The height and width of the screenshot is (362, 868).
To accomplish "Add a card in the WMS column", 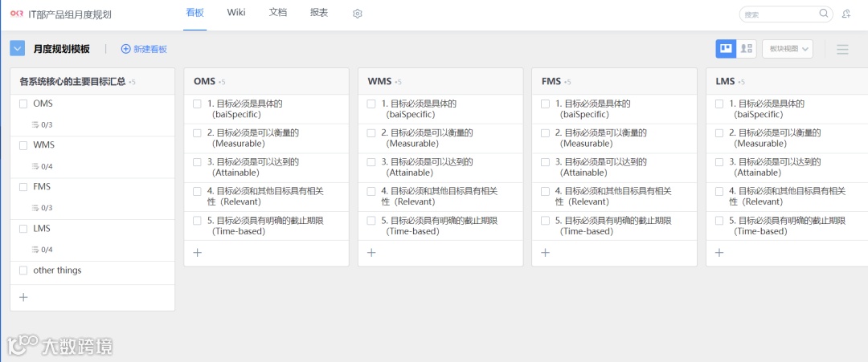I will pos(371,253).
